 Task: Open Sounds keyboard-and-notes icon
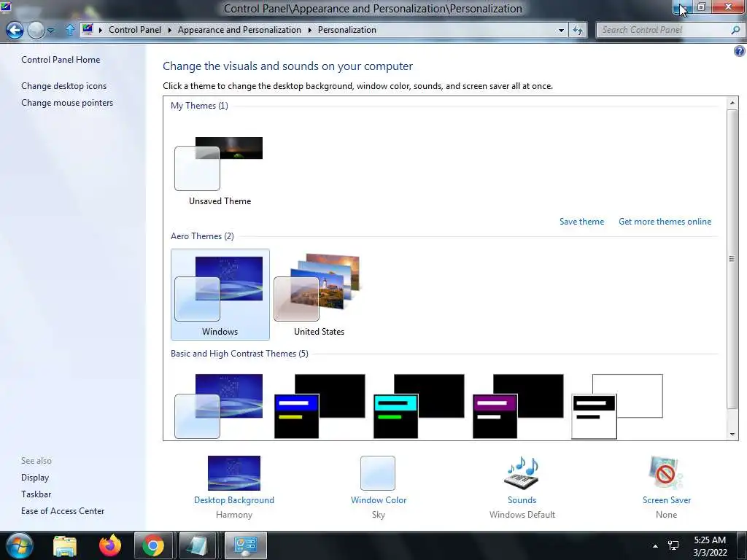pos(522,472)
